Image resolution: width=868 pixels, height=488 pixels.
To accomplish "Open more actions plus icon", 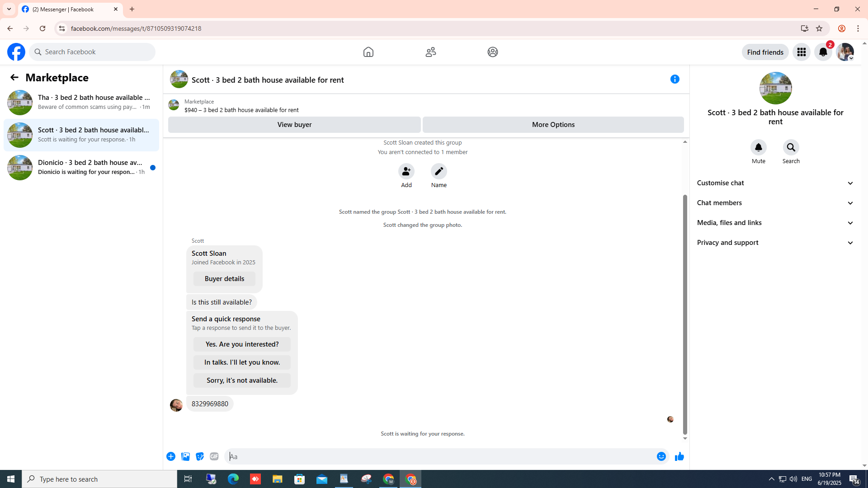I will pyautogui.click(x=171, y=457).
